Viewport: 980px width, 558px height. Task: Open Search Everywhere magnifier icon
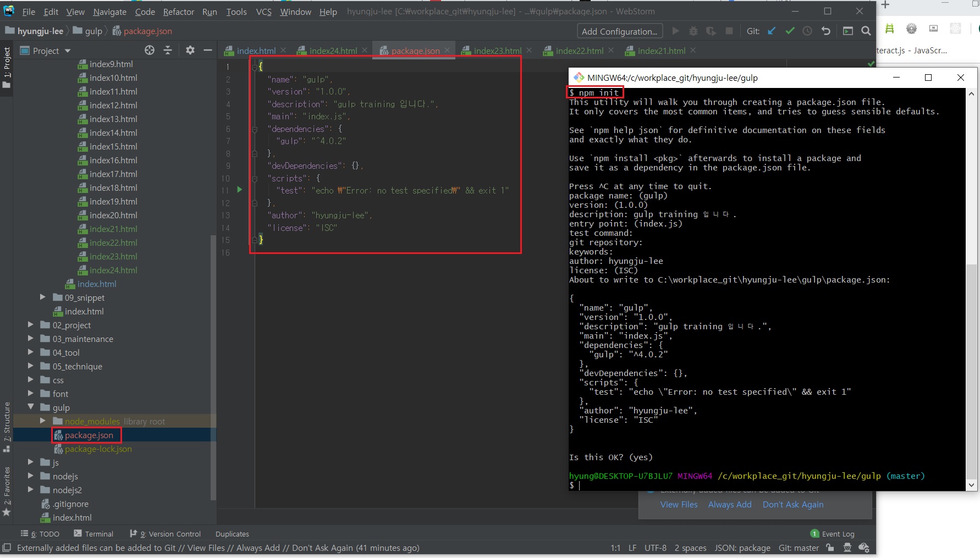click(x=866, y=31)
